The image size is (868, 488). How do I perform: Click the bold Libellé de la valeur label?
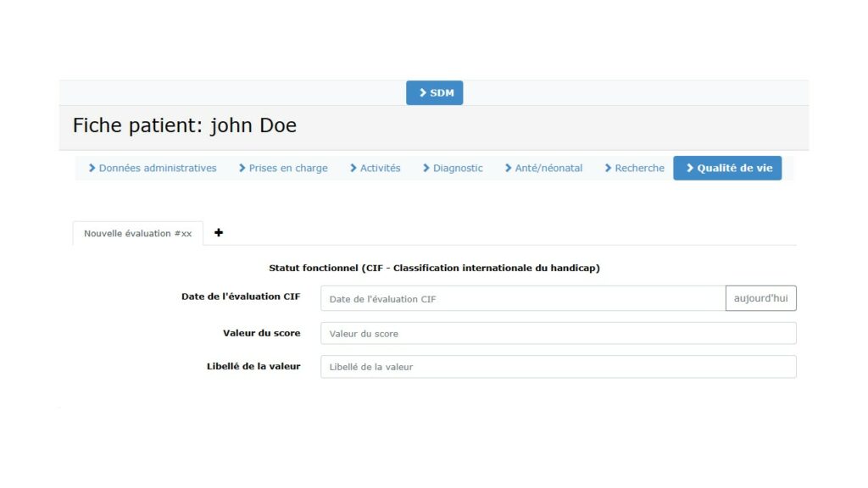coord(253,366)
